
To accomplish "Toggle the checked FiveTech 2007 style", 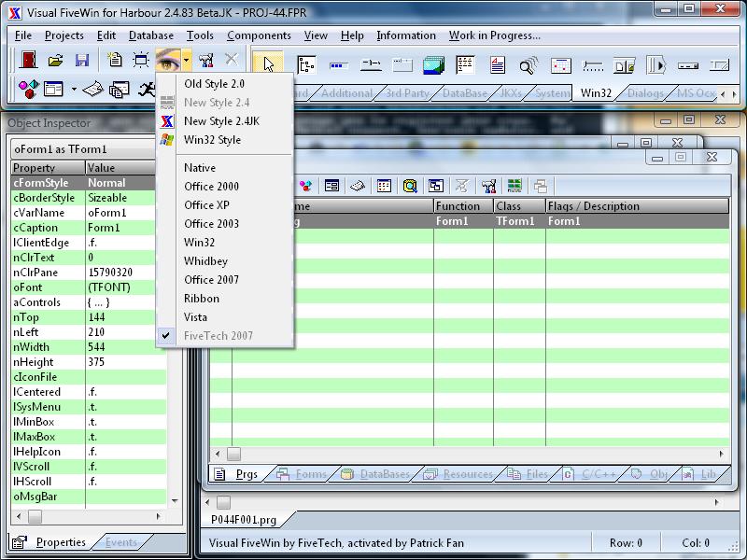I will pos(218,336).
